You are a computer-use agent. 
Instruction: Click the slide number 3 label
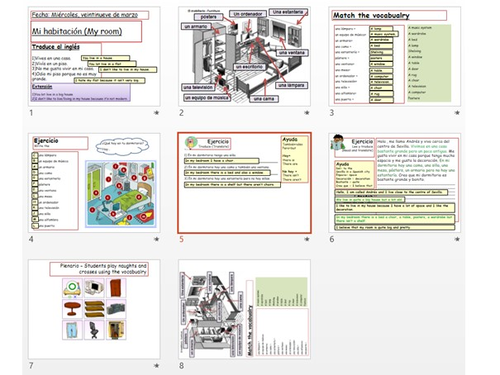pyautogui.click(x=332, y=113)
